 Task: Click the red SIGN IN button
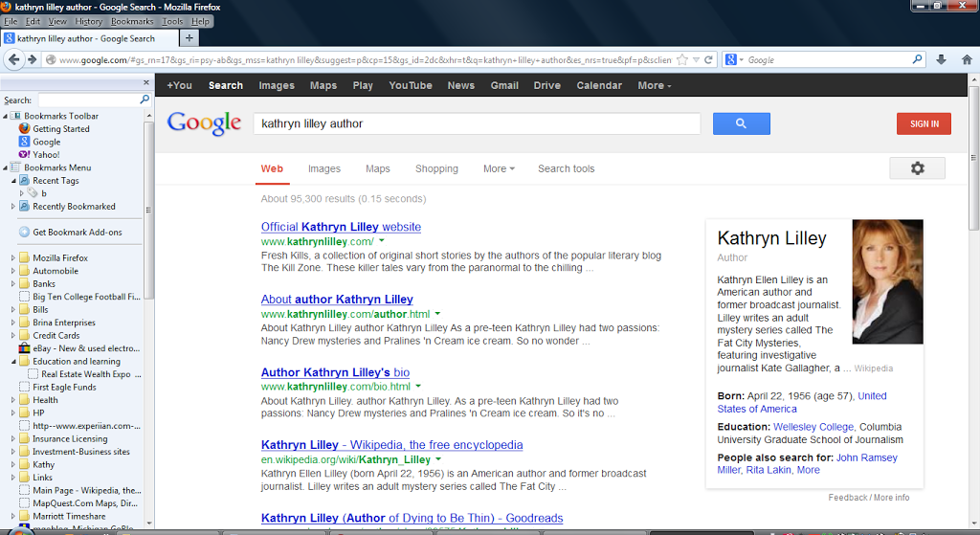[x=924, y=123]
